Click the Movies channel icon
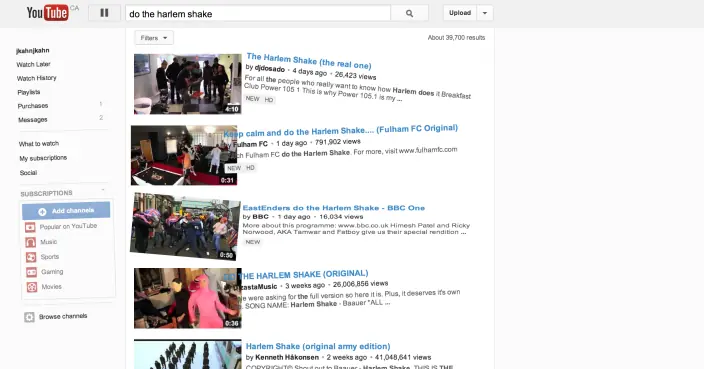This screenshot has width=704, height=369. [x=32, y=287]
